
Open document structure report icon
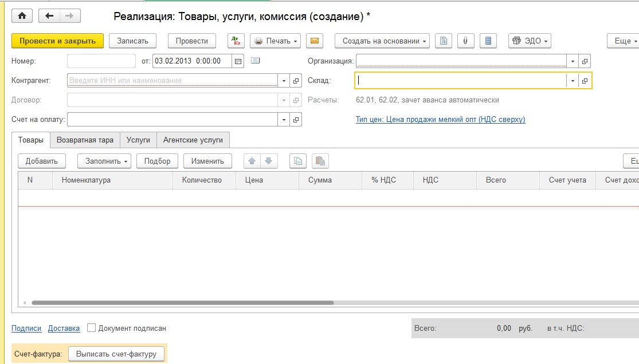444,41
